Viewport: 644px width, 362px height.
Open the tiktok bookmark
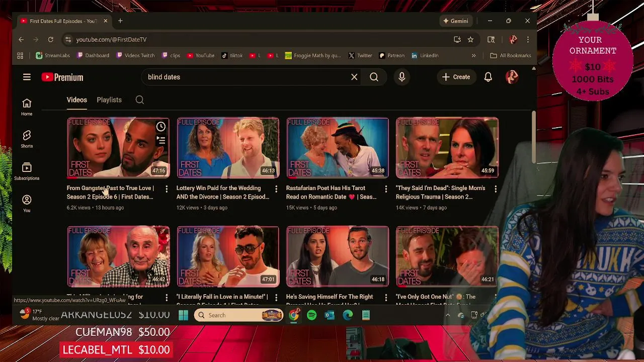pyautogui.click(x=232, y=56)
